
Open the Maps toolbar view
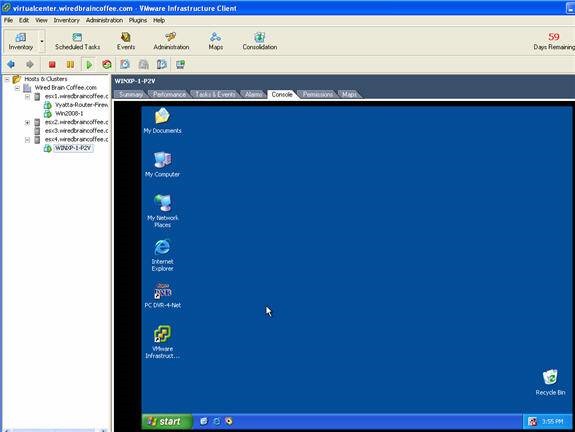[x=216, y=41]
